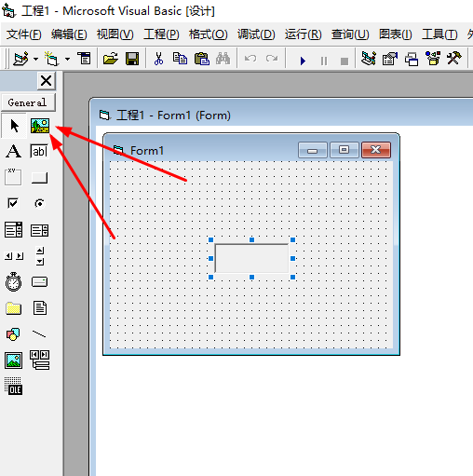Image resolution: width=473 pixels, height=476 pixels.
Task: Select the Line control tool
Action: [39, 334]
